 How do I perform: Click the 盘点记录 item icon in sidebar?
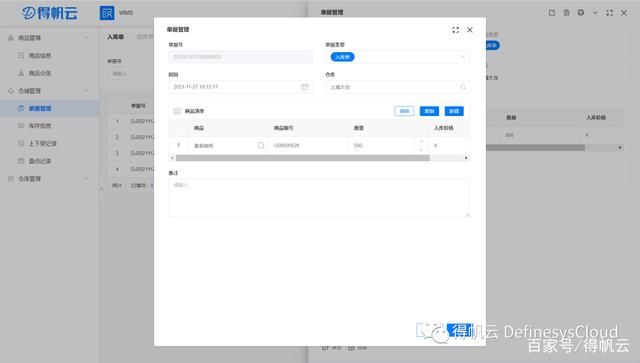point(21,161)
